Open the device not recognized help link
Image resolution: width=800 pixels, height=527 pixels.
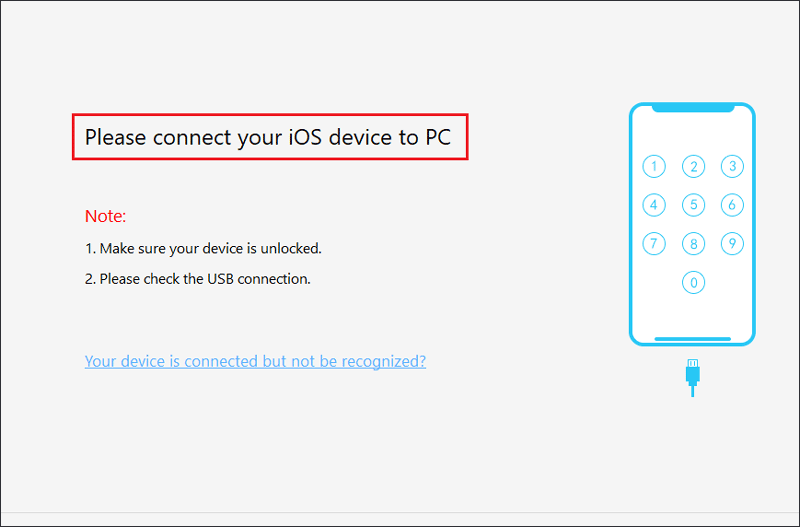tap(255, 361)
